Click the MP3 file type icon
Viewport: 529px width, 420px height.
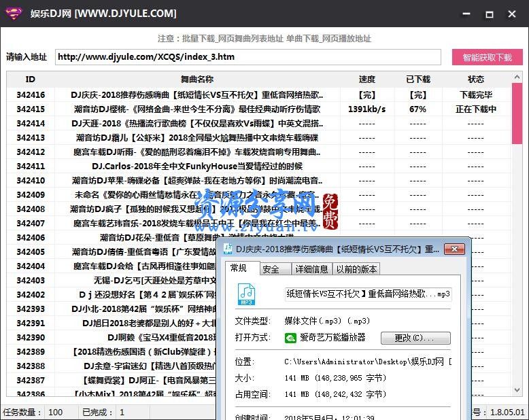point(246,294)
